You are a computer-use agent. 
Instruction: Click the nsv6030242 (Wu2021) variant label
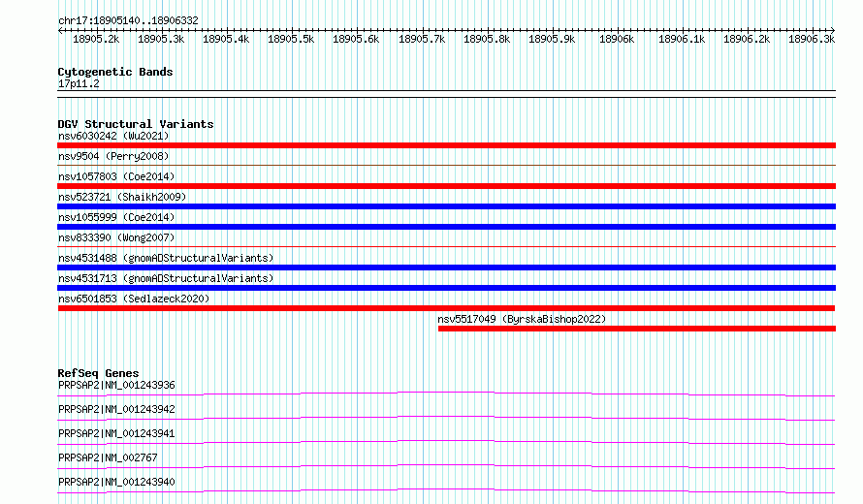coord(113,136)
